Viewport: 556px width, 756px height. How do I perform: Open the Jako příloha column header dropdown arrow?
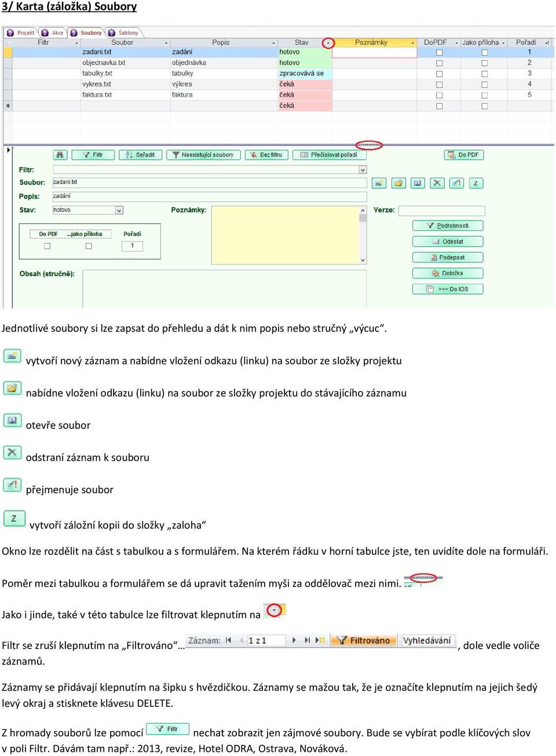(503, 43)
